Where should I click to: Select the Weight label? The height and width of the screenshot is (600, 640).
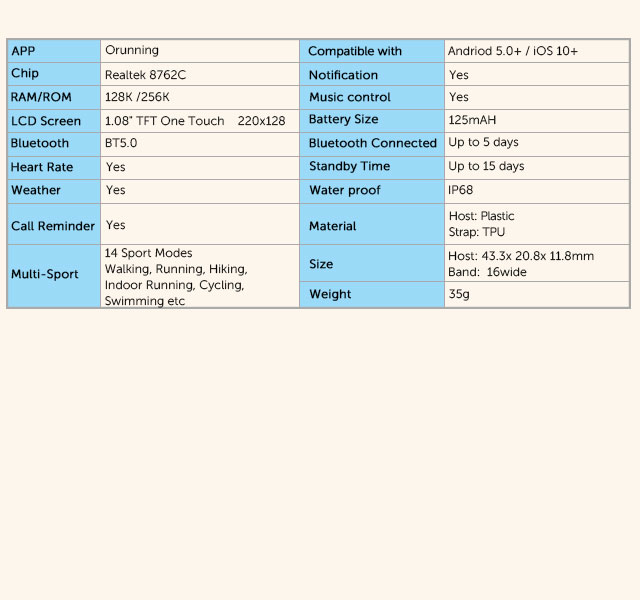pos(330,294)
